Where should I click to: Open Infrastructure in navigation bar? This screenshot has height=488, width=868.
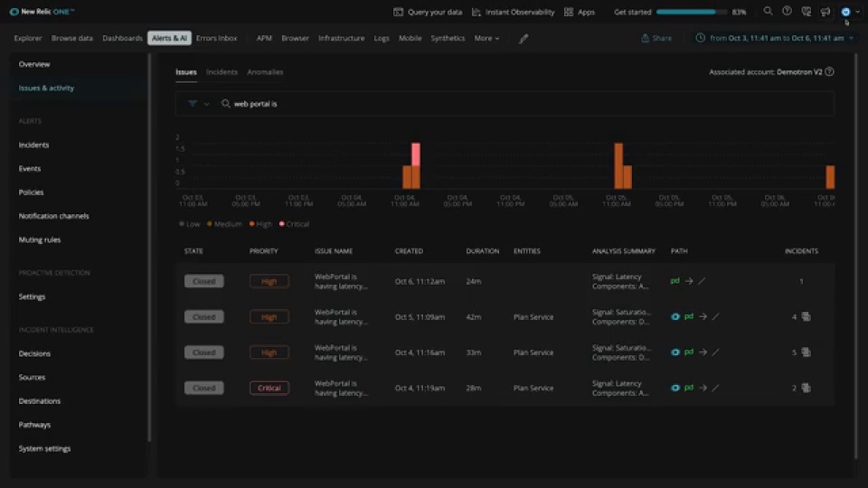(341, 38)
